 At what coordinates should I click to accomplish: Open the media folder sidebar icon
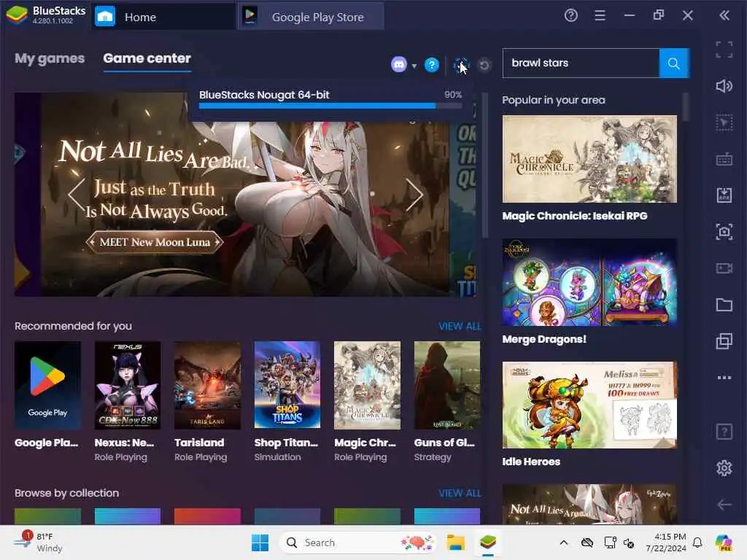point(724,305)
